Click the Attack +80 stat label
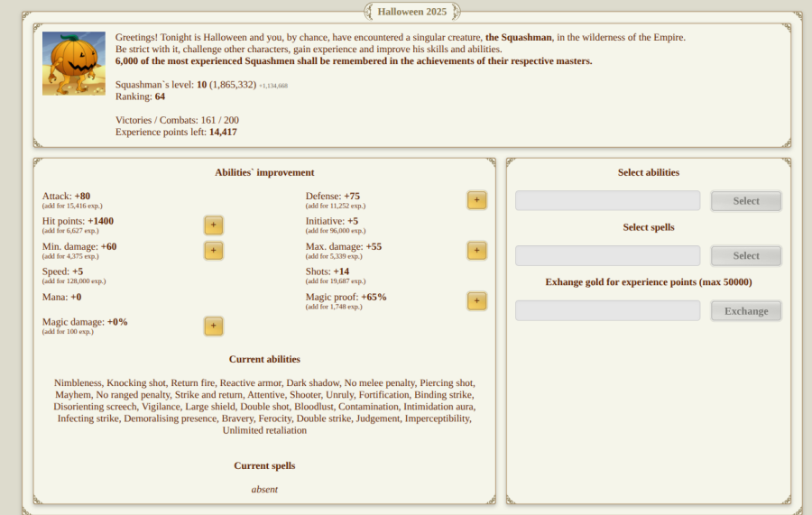The width and height of the screenshot is (812, 515). click(x=66, y=196)
